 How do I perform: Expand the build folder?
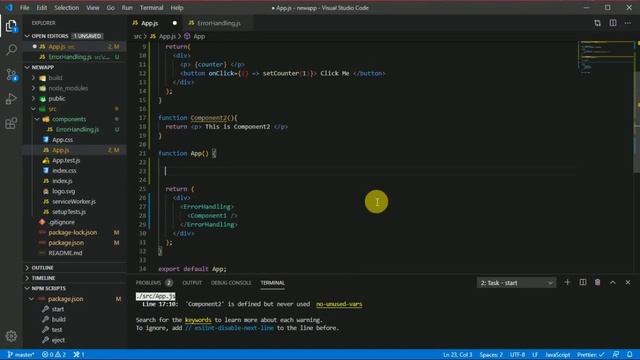55,78
